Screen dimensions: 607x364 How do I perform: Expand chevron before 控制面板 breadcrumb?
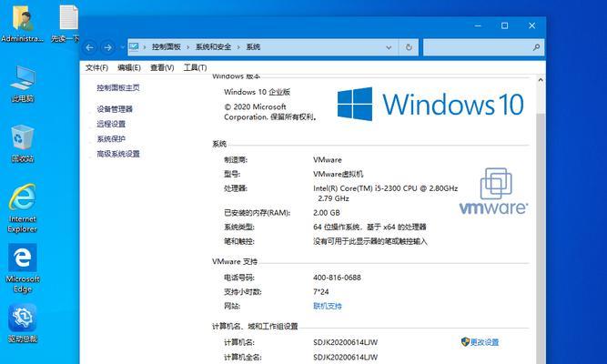click(145, 47)
